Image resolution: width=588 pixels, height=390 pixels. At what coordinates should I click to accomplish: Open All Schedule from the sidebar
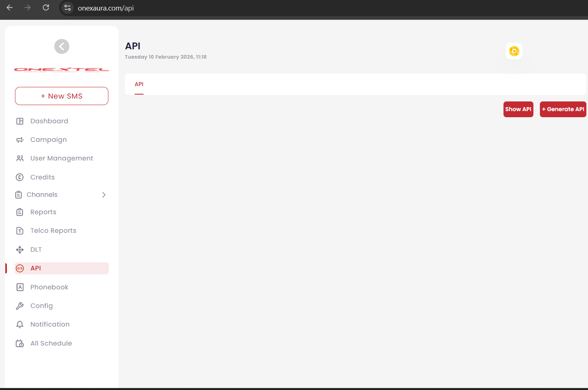(51, 344)
